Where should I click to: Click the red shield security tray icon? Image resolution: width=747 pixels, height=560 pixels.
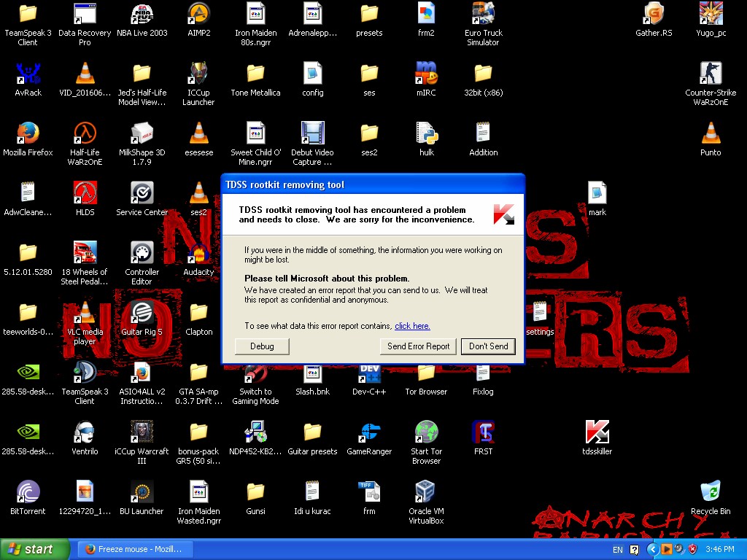pyautogui.click(x=692, y=550)
